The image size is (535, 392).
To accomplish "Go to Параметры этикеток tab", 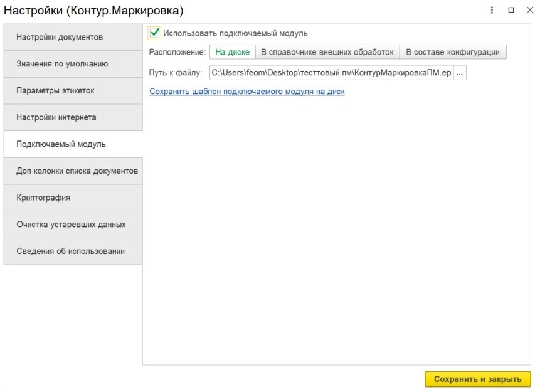I will [x=73, y=91].
